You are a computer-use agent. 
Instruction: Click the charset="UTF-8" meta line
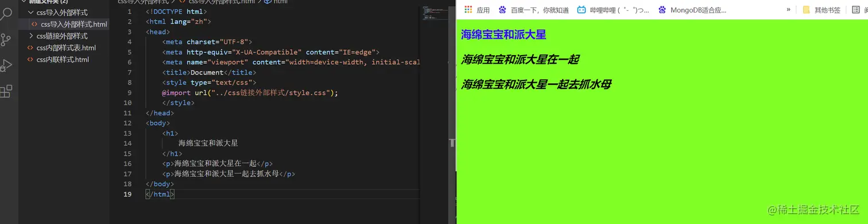(x=207, y=42)
